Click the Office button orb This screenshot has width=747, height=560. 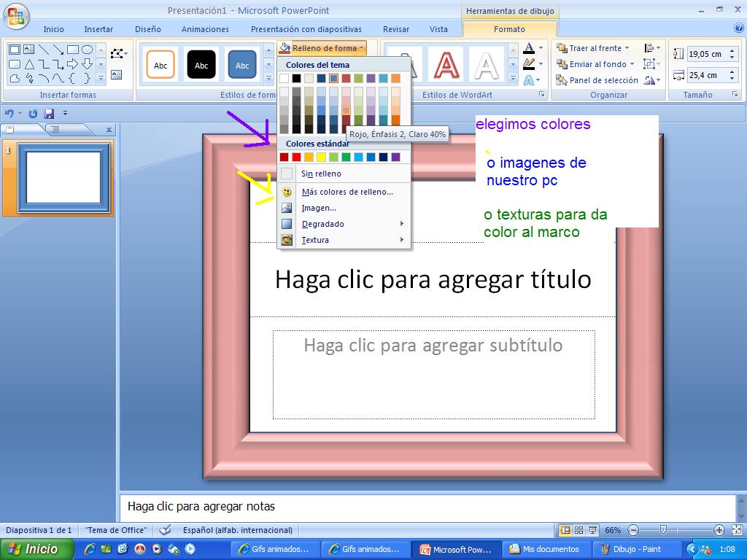click(16, 16)
